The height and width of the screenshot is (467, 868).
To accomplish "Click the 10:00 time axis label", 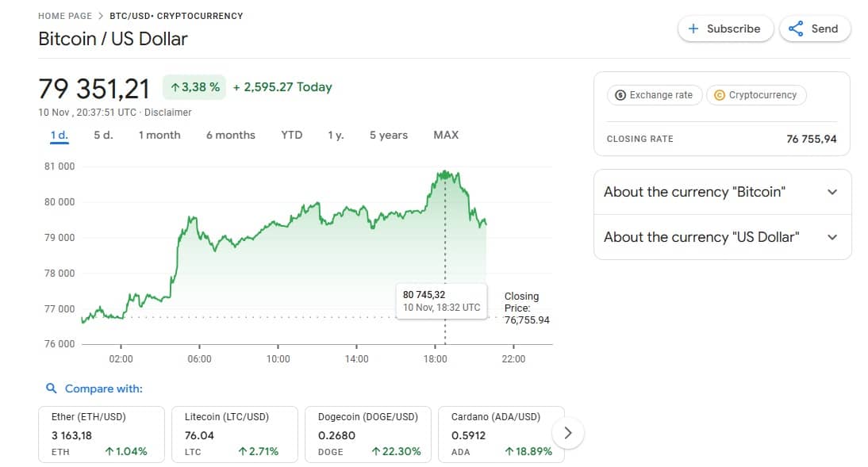I will [278, 359].
